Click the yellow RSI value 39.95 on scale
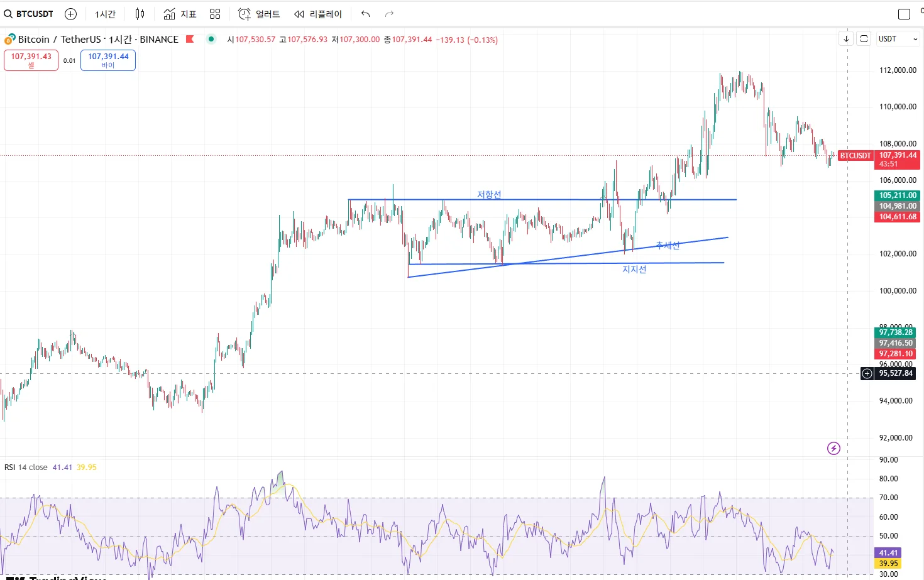Image resolution: width=924 pixels, height=580 pixels. (x=888, y=564)
